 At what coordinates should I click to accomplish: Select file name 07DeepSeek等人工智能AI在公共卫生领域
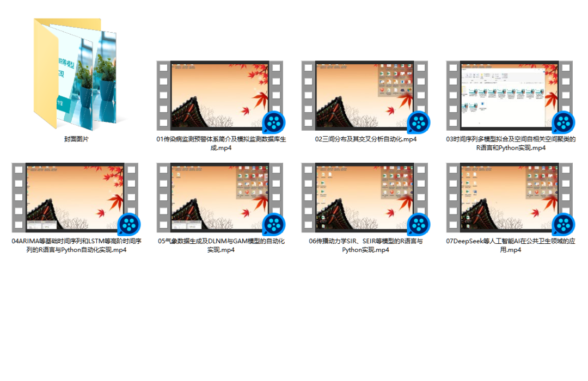coord(510,245)
